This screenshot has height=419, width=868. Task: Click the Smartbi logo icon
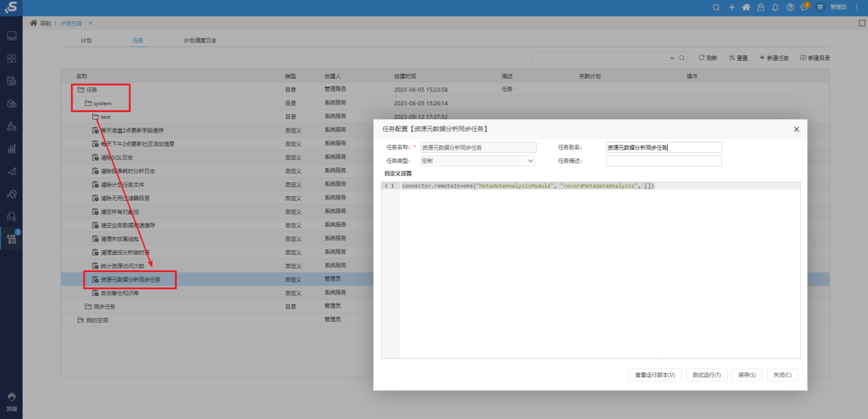pyautogui.click(x=12, y=8)
